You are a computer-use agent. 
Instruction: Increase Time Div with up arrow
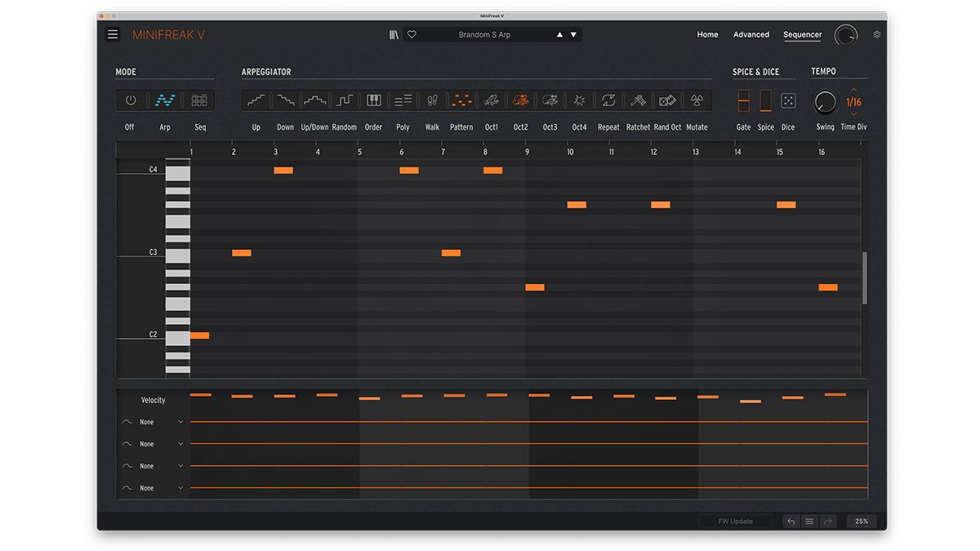pyautogui.click(x=854, y=89)
